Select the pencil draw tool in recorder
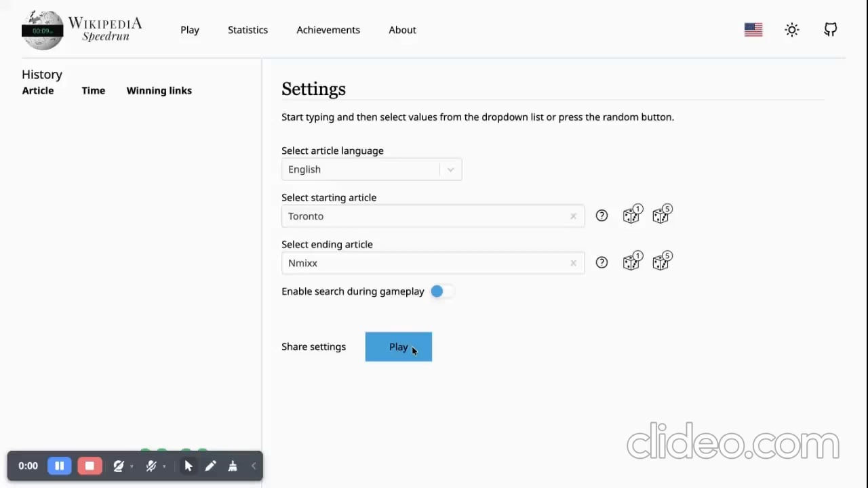Viewport: 868px width, 488px height. coord(210,466)
